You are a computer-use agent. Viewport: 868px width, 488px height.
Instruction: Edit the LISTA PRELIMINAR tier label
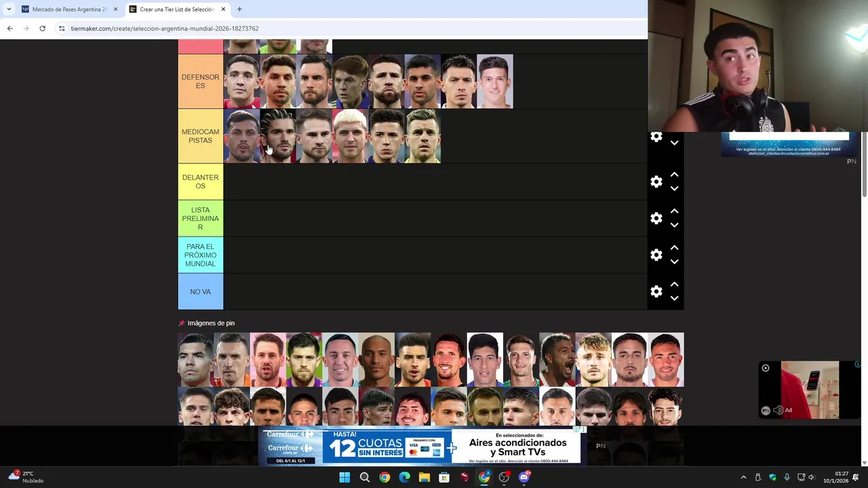(200, 218)
